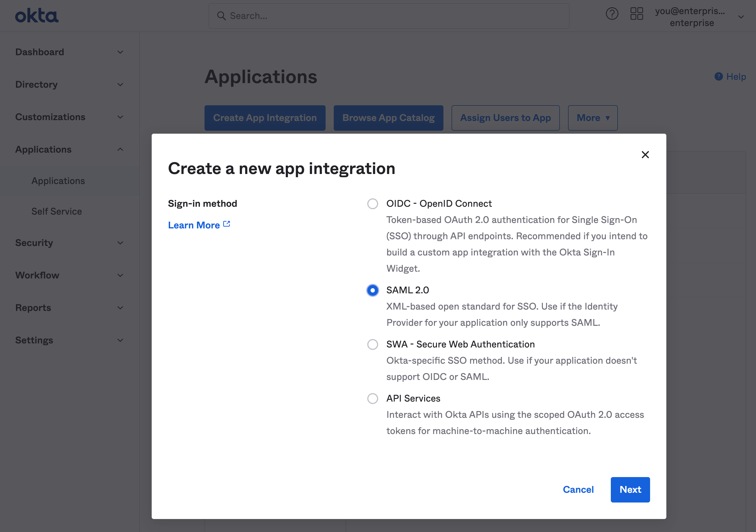Click the Okta logo
This screenshot has height=532, width=756.
click(x=36, y=15)
